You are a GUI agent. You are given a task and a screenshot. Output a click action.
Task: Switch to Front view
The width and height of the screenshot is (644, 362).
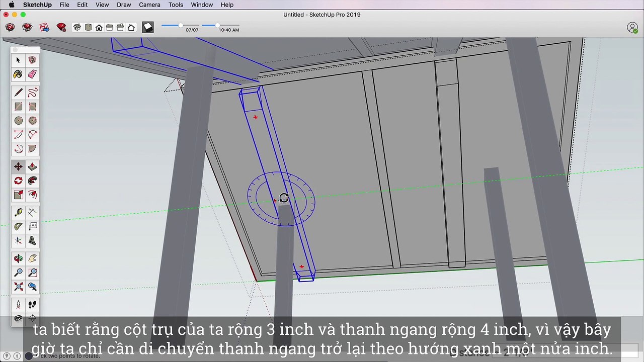[x=99, y=27]
